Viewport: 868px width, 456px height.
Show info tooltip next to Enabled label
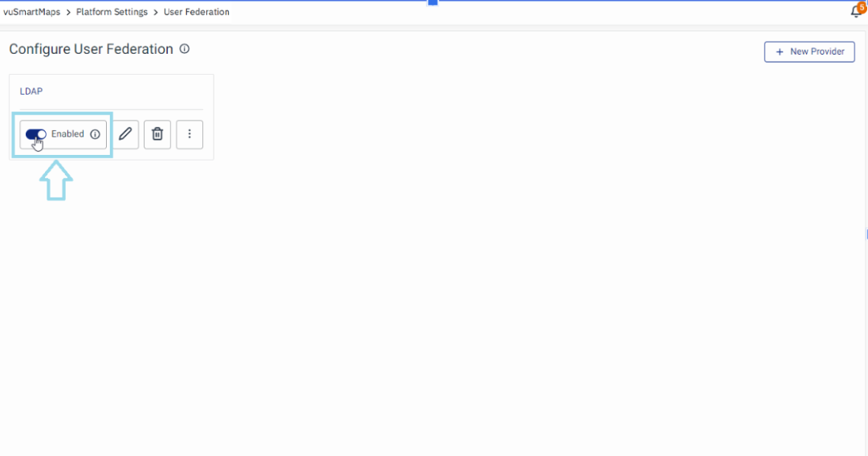pos(95,134)
